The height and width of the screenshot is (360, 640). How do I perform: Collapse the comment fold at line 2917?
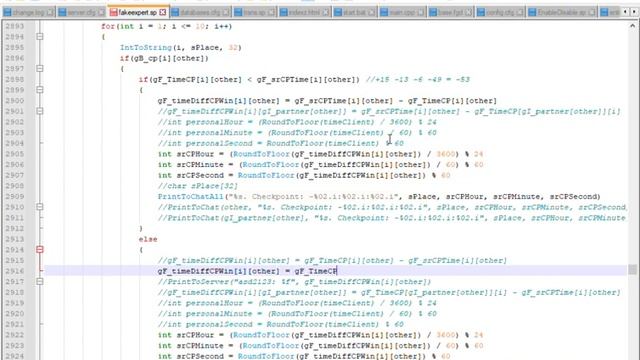(x=40, y=281)
